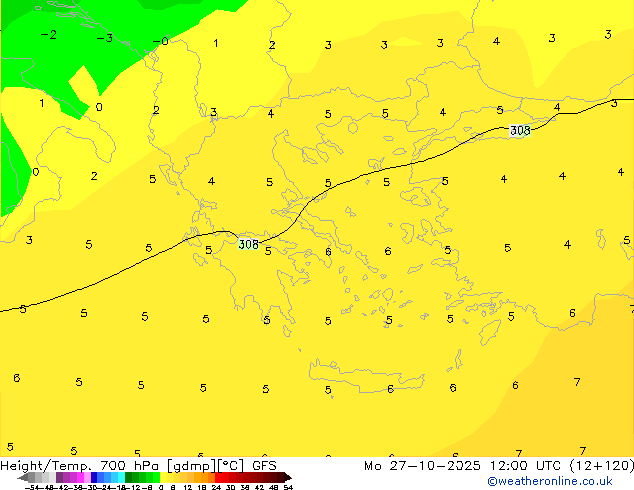Click the '-0' temperature value on map
The height and width of the screenshot is (490, 634).
161,41
